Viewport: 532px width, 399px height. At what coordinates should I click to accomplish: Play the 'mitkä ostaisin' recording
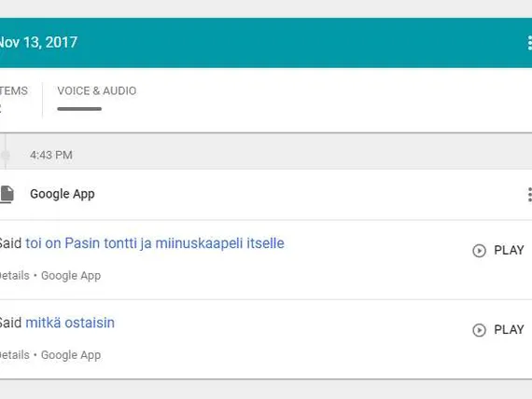pos(498,330)
